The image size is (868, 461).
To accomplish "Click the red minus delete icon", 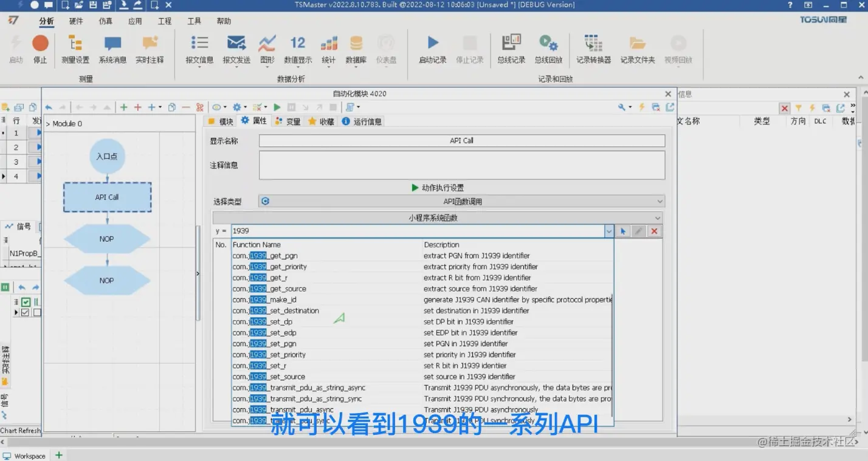I will 185,107.
